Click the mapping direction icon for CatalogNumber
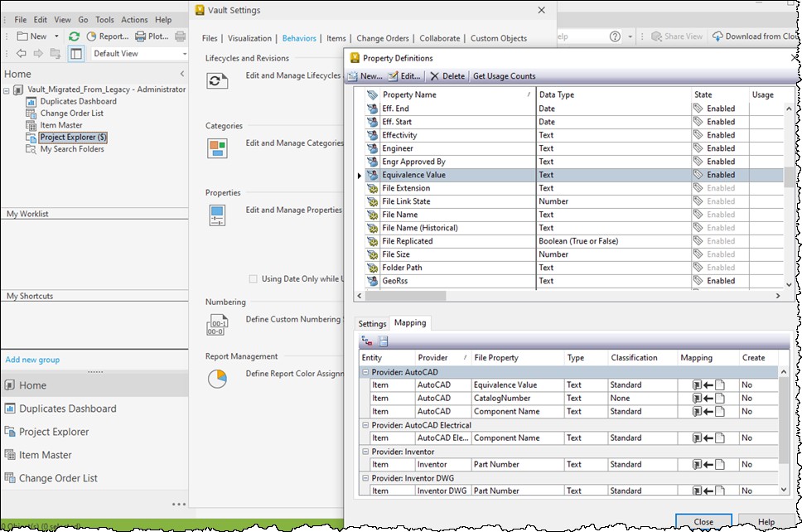802x532 pixels. click(708, 398)
